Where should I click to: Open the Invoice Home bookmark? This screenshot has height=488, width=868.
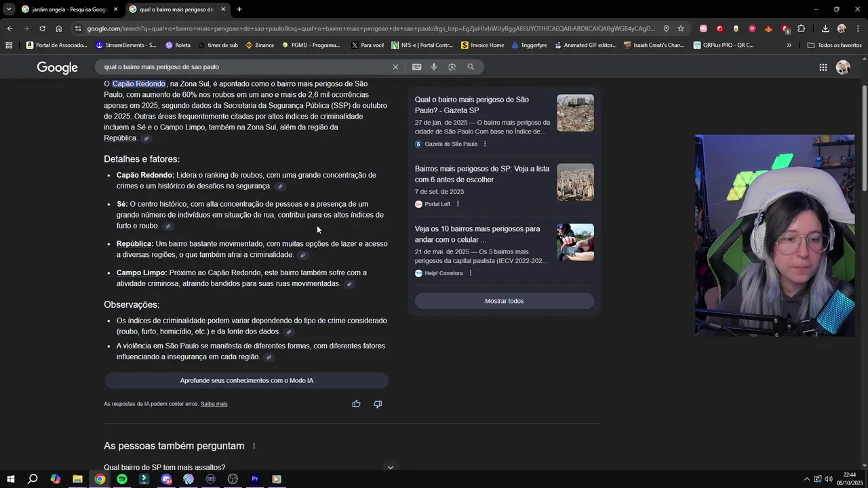(483, 45)
